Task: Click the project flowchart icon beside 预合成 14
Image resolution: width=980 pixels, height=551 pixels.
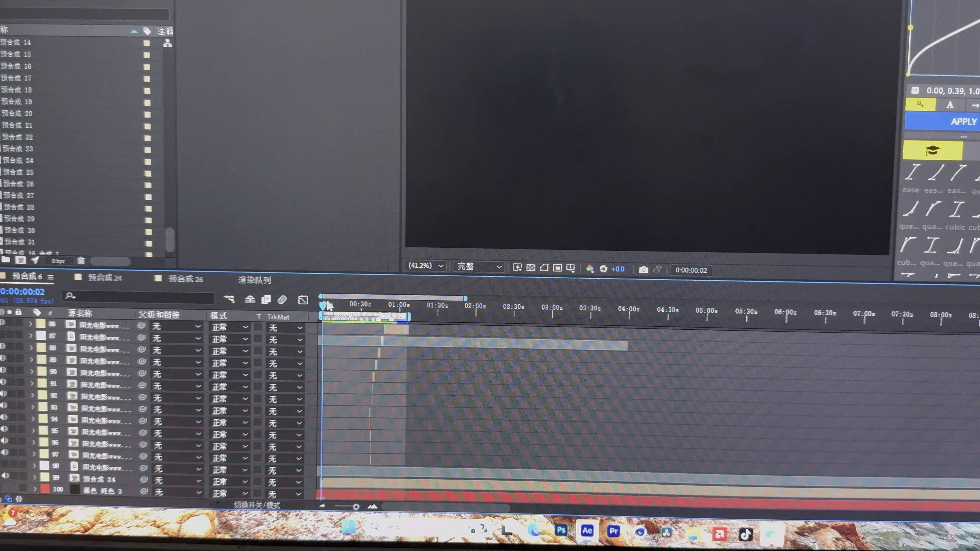Action: tap(167, 43)
